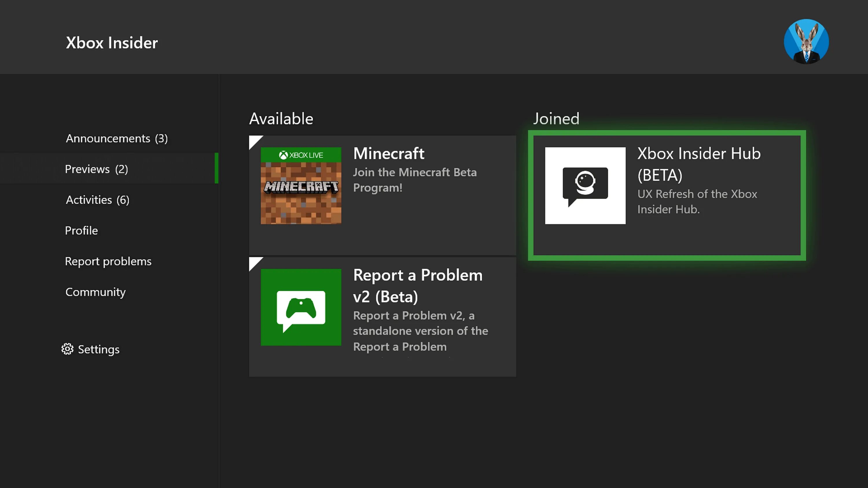Screen dimensions: 868x488
Task: Click the Minecraft Xbox Live thumbnail
Action: pos(301,186)
